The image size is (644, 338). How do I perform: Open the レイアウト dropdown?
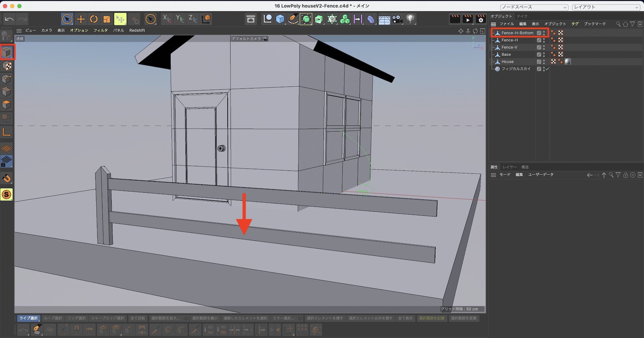[606, 7]
